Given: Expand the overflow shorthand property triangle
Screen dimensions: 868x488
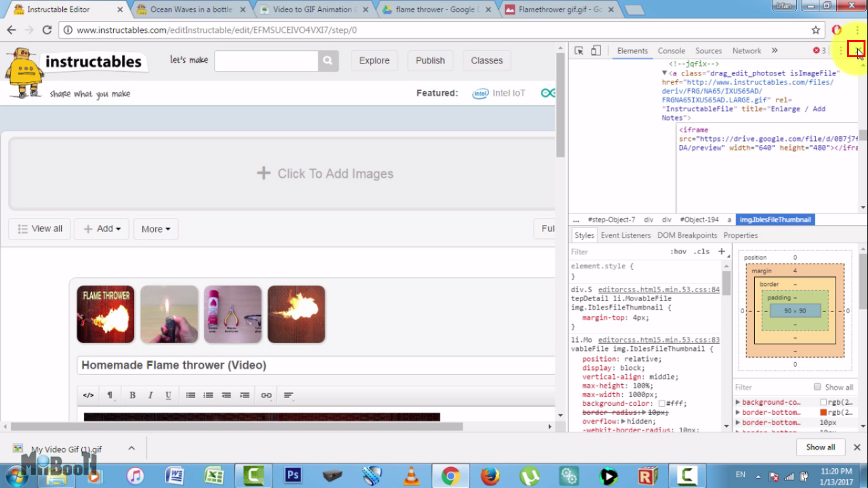Looking at the screenshot, I should [x=623, y=421].
